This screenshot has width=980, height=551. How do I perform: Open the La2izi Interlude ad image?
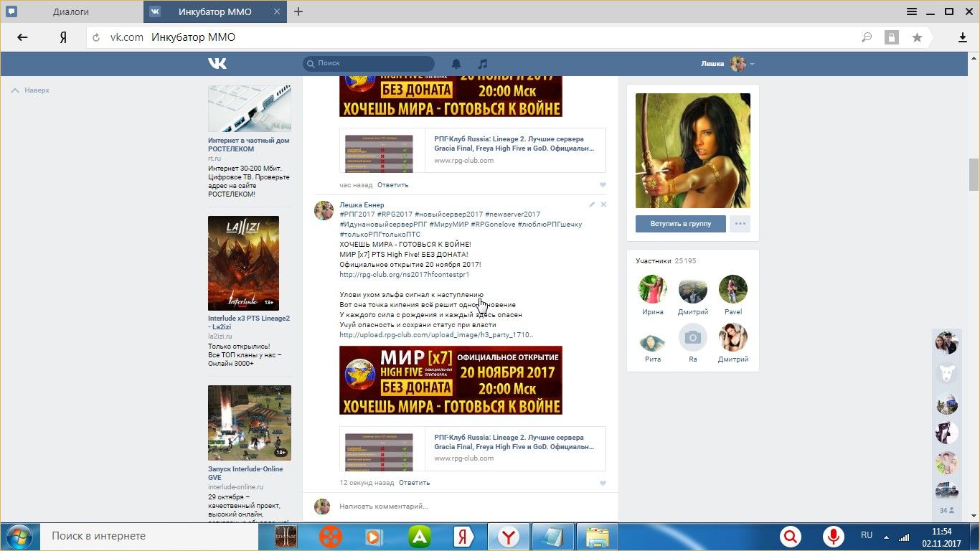[x=244, y=263]
